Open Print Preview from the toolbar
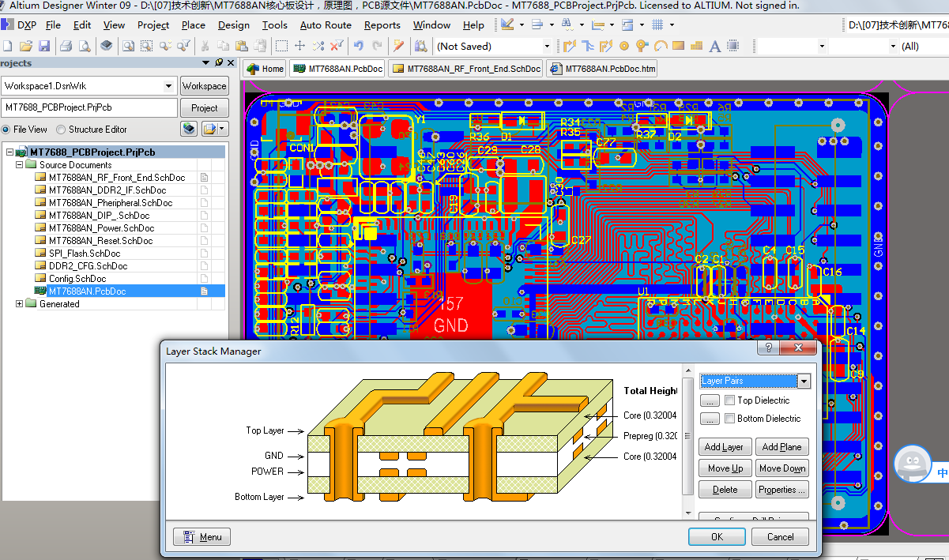This screenshot has height=560, width=949. tap(84, 46)
